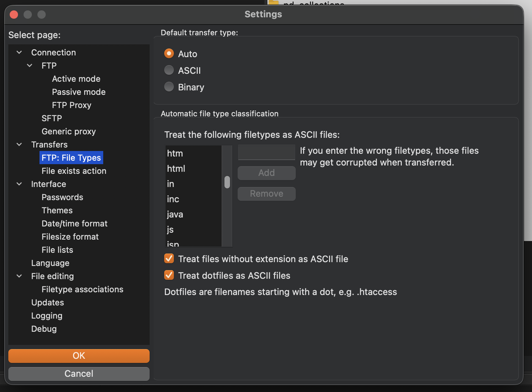Select the java filetype in the list
Viewport: 532px width, 392px height.
(x=175, y=214)
